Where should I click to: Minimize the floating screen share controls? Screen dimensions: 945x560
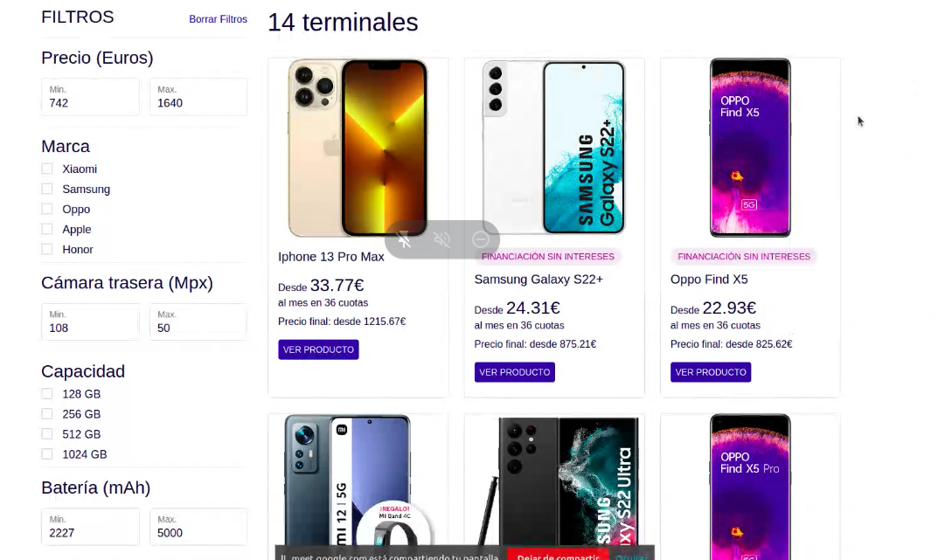[x=480, y=239]
